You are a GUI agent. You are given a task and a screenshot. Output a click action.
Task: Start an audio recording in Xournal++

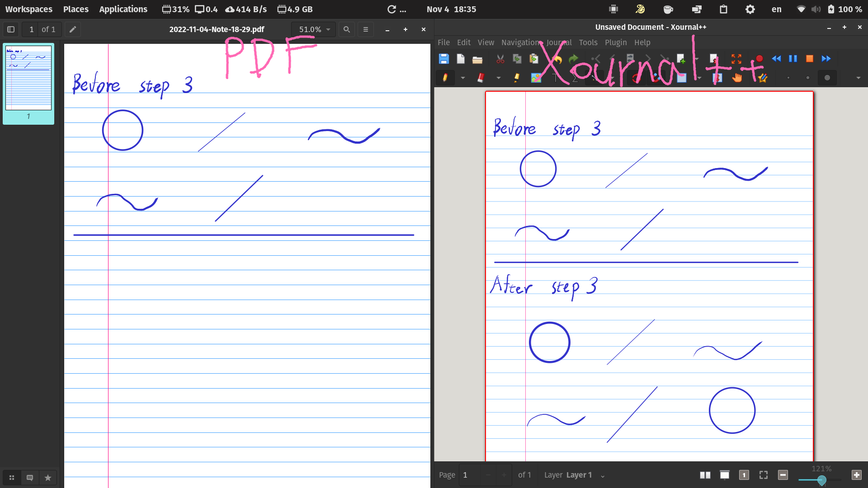(x=759, y=59)
